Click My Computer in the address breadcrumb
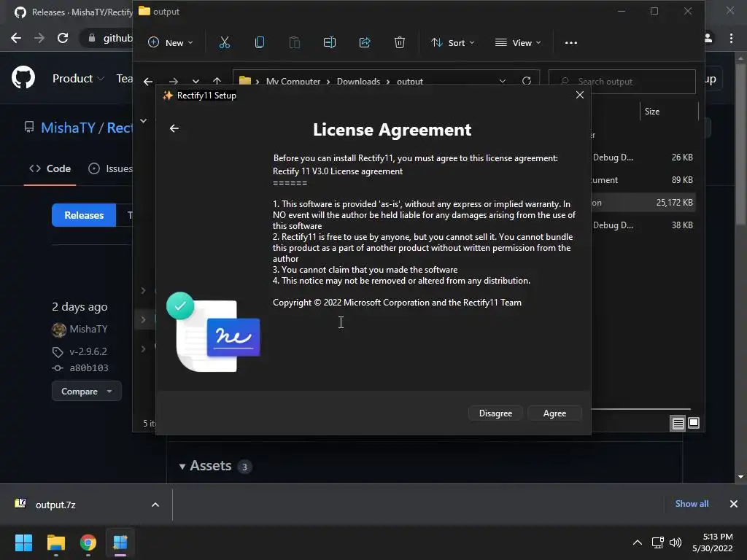 293,82
